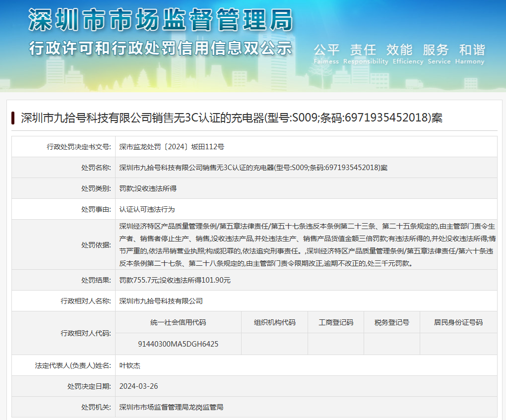
Task: Select the representative name 叶钦杰
Action: 130,365
